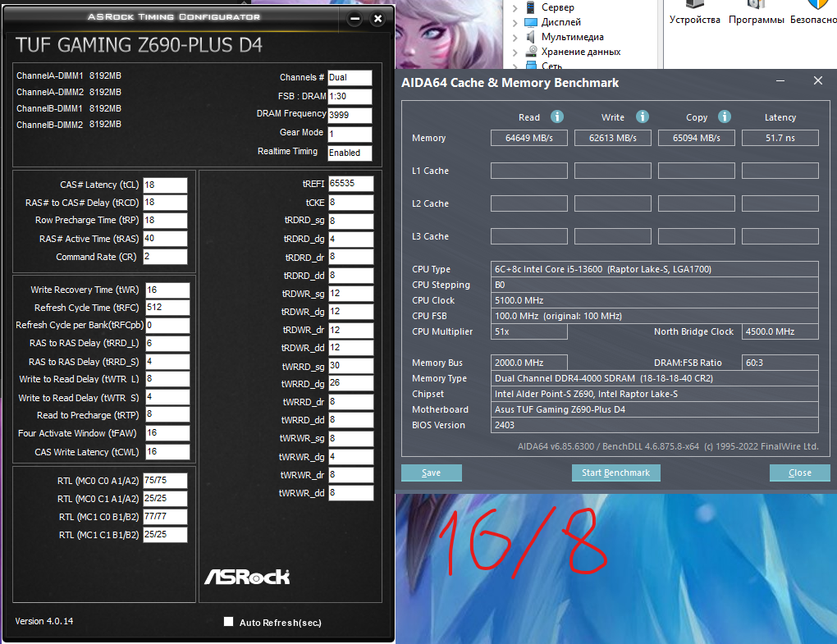Image resolution: width=837 pixels, height=644 pixels.
Task: Click the Channels # field showing Dual
Action: 350,78
